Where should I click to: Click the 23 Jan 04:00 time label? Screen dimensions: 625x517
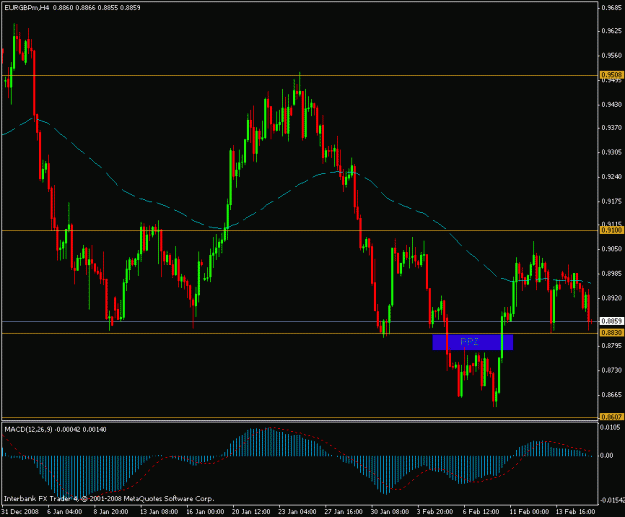click(297, 511)
